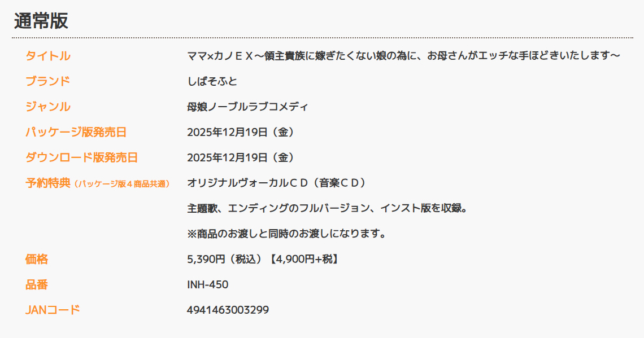This screenshot has height=338, width=644.
Task: Click the download version release date value
Action: click(241, 157)
